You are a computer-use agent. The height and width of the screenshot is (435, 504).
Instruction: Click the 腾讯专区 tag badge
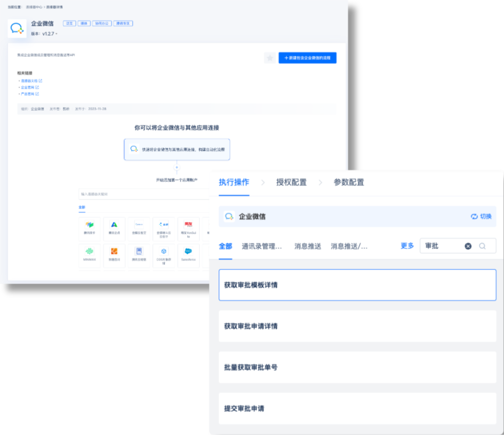point(123,24)
